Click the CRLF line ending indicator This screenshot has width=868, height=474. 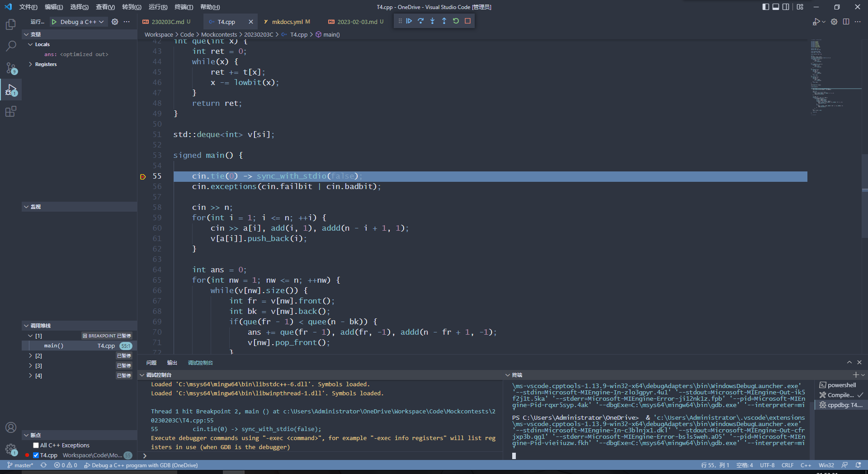(x=788, y=465)
